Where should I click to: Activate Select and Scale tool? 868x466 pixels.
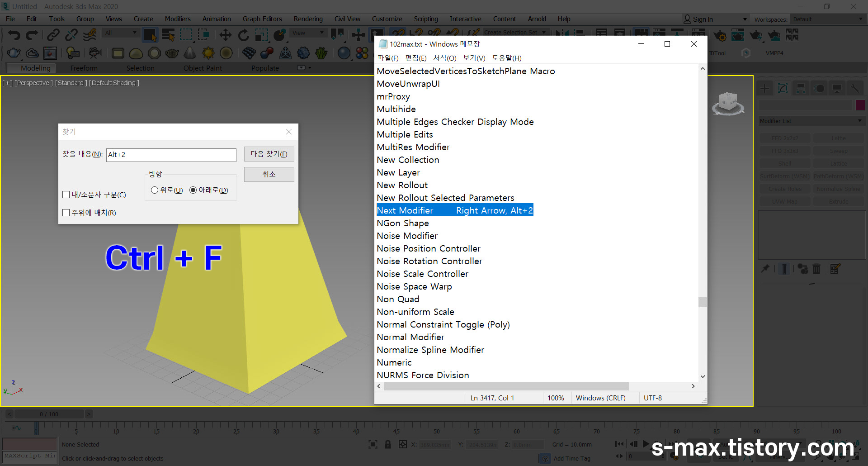click(262, 35)
